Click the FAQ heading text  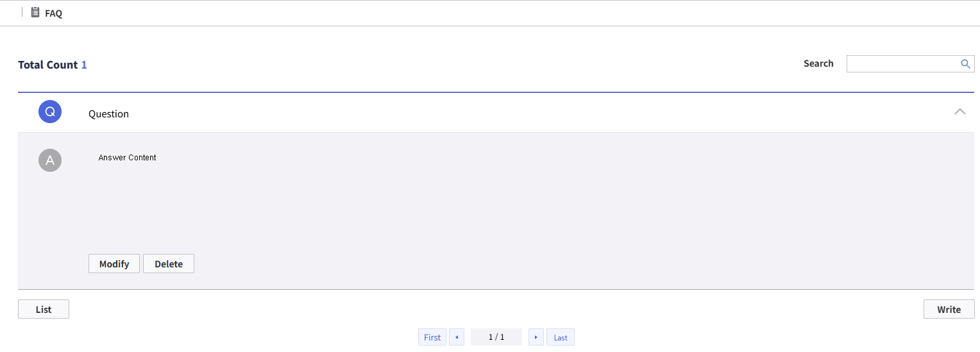54,13
